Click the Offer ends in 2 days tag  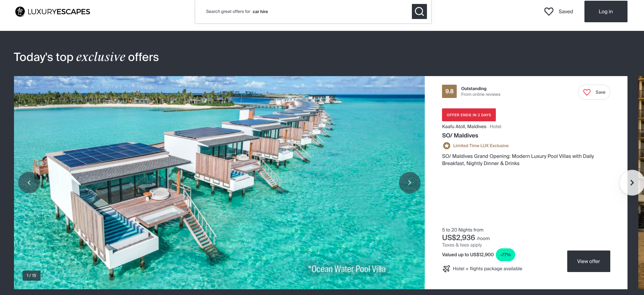pos(469,115)
